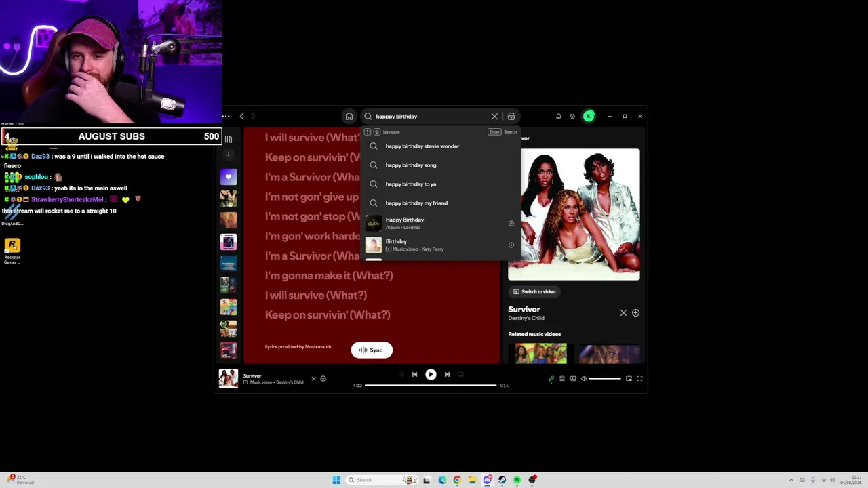Add Happy Birthday album to library

[x=511, y=223]
